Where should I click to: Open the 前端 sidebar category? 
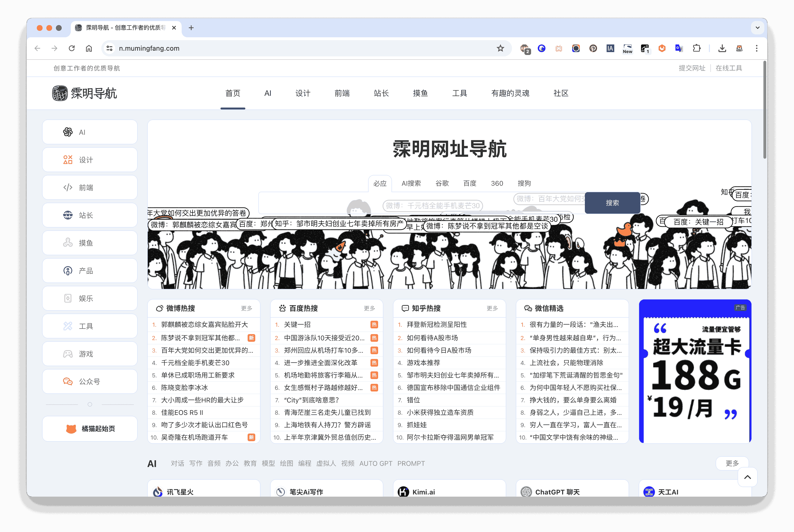point(90,188)
